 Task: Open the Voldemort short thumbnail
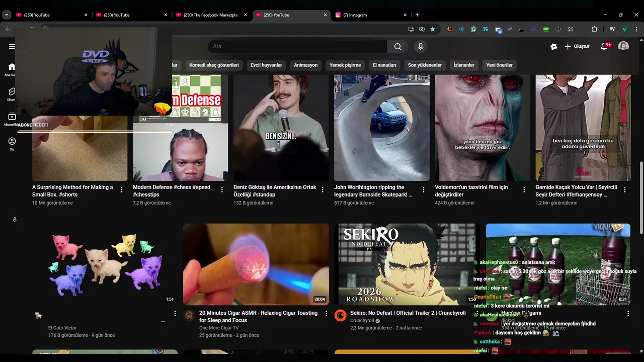[482, 128]
